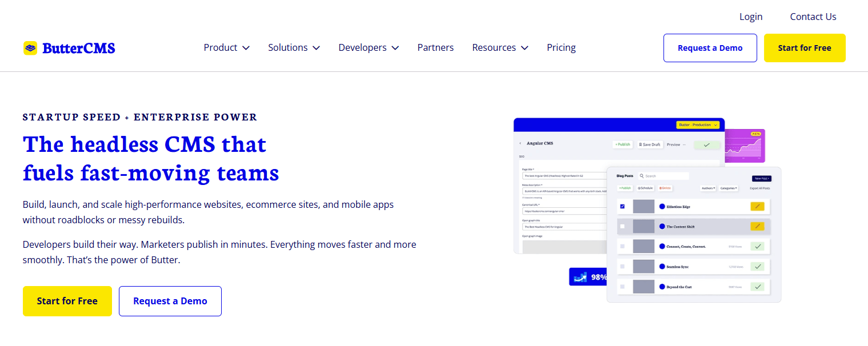Expand the Authors filter dropdown
The image size is (868, 346).
pos(708,188)
